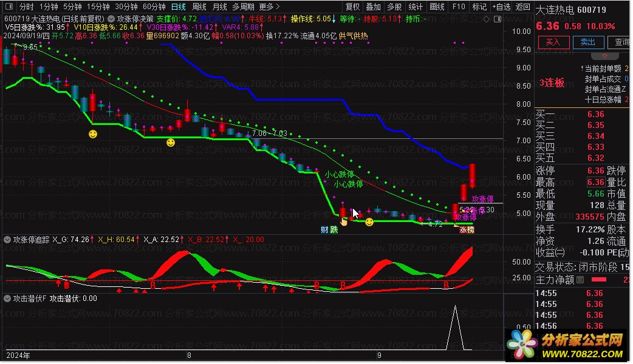Image resolution: width=633 pixels, height=364 pixels.
Task: Click the 最低 5.66 value
Action: (x=595, y=194)
